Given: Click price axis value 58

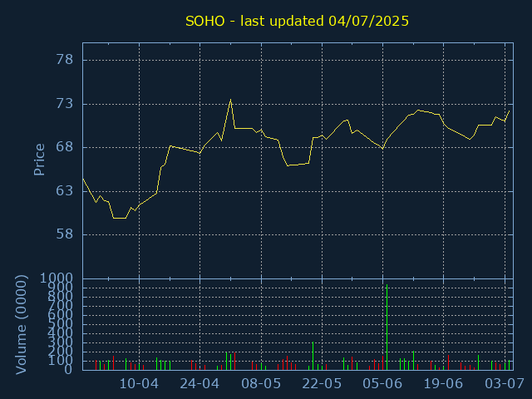Looking at the screenshot, I should (65, 234).
